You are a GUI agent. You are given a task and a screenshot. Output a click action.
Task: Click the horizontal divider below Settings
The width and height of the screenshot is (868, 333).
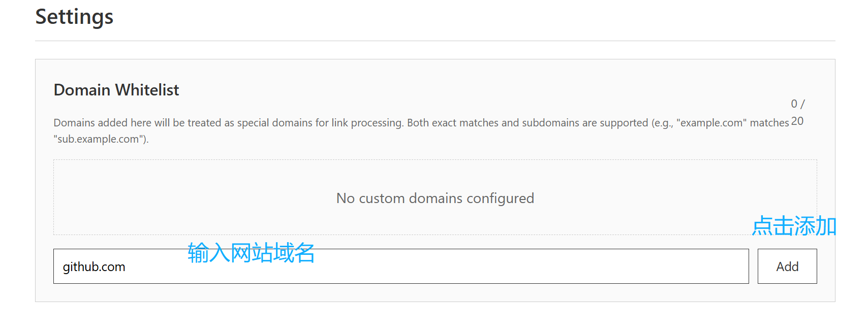click(435, 41)
